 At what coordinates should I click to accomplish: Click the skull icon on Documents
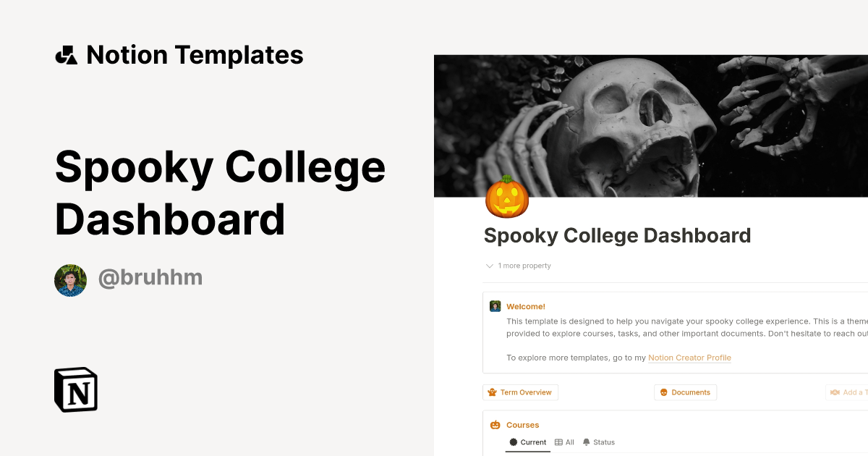pyautogui.click(x=663, y=392)
